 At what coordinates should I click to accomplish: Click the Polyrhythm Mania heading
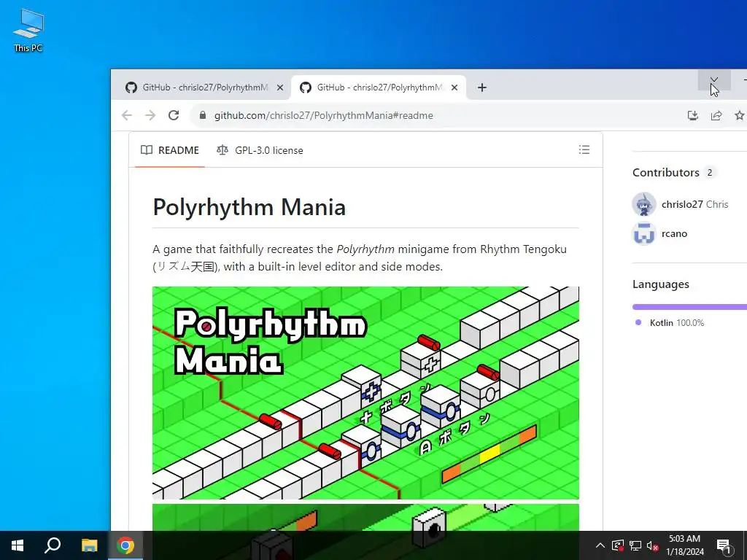pyautogui.click(x=249, y=207)
